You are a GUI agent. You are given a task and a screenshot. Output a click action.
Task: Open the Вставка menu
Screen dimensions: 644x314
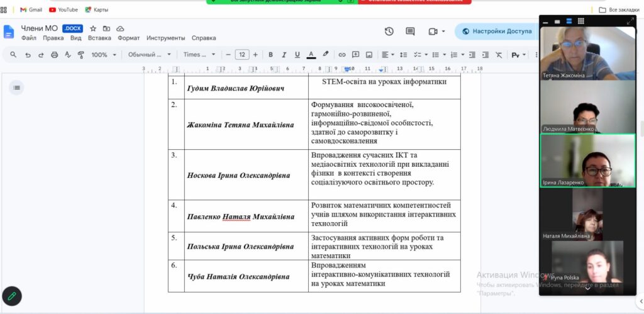(99, 38)
